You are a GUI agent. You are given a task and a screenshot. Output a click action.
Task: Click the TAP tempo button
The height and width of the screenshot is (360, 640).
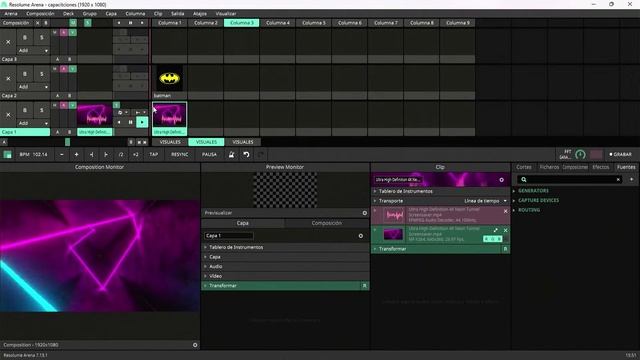(x=153, y=154)
